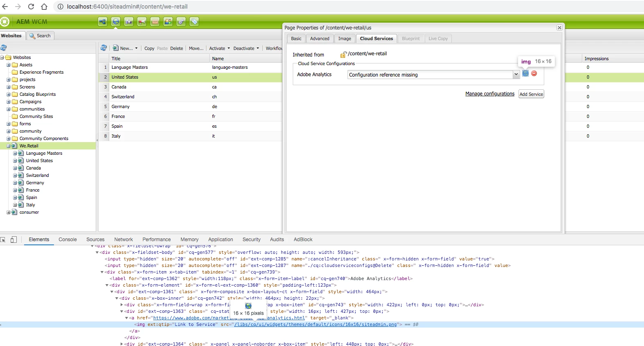The width and height of the screenshot is (644, 346).
Task: Open the Digital Assets camera icon
Action: coord(129,22)
